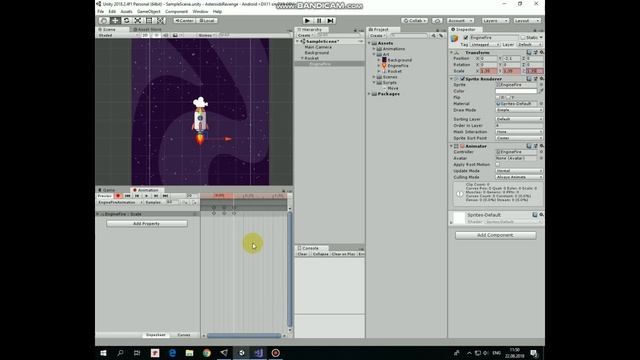This screenshot has width=640, height=360.
Task: Select the Scale tool
Action: (138, 20)
